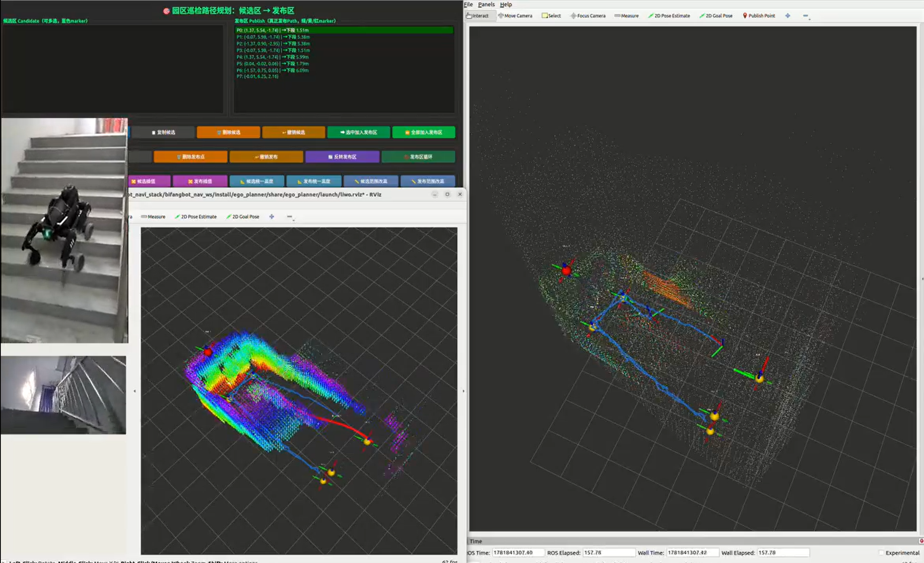Image resolution: width=924 pixels, height=563 pixels.
Task: Select waypoint P1 row in publish list
Action: (x=344, y=37)
